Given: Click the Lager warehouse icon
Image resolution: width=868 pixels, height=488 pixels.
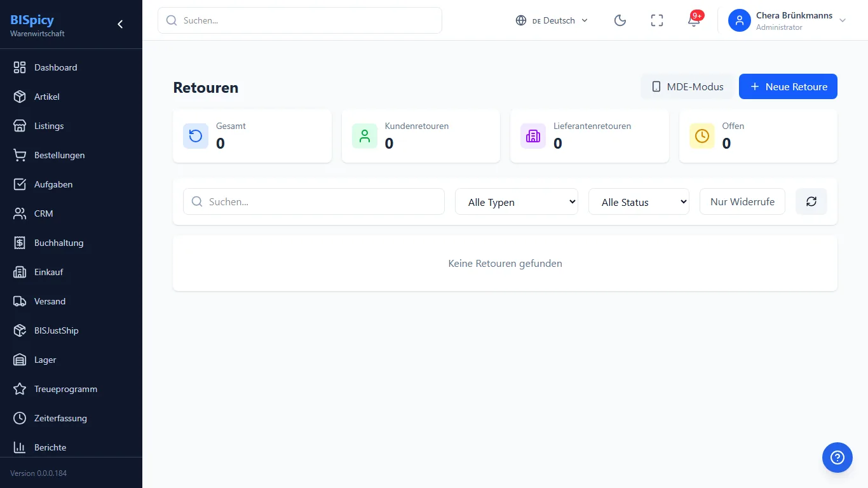Looking at the screenshot, I should (x=20, y=360).
